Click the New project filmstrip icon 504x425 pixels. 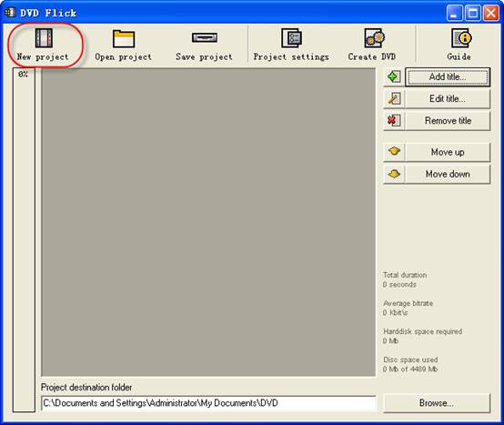pyautogui.click(x=44, y=38)
